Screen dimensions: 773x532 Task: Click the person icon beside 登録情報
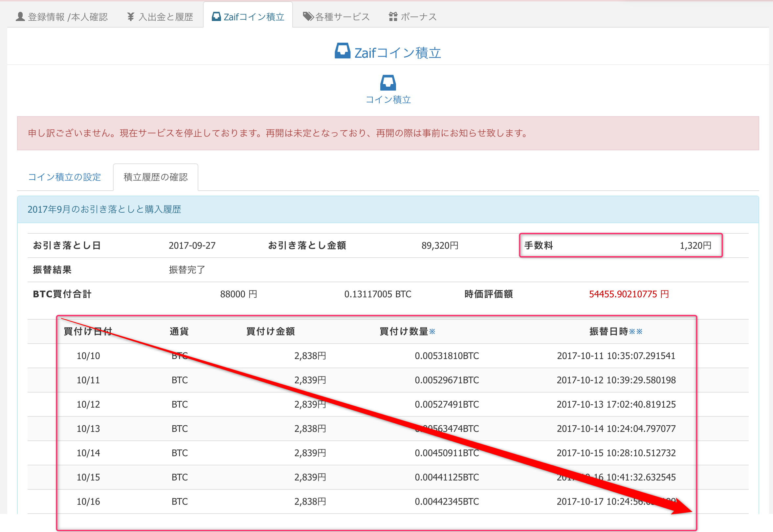click(20, 17)
